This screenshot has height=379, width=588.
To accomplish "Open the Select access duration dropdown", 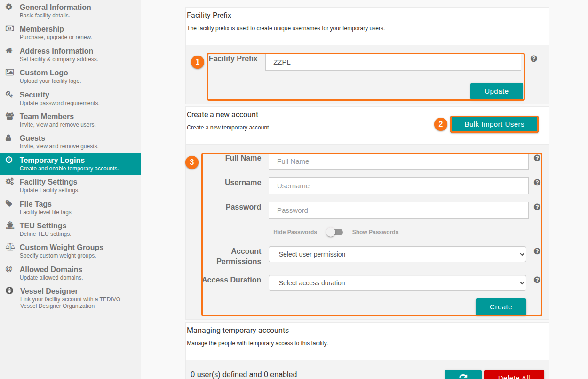I will 397,283.
